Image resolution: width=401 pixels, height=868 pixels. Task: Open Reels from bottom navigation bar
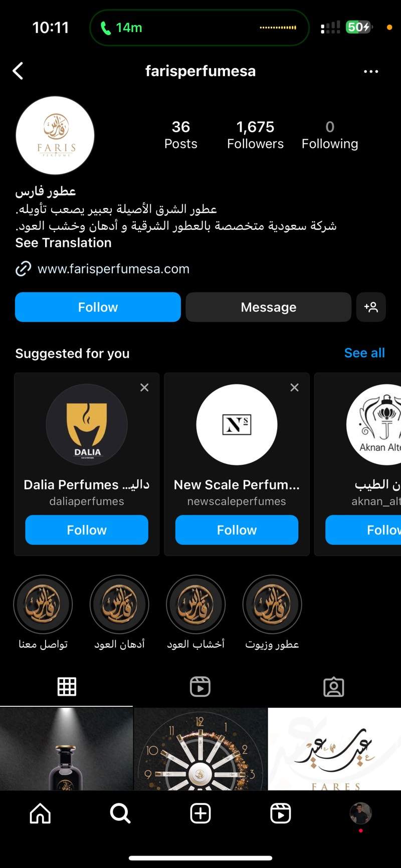(x=280, y=813)
